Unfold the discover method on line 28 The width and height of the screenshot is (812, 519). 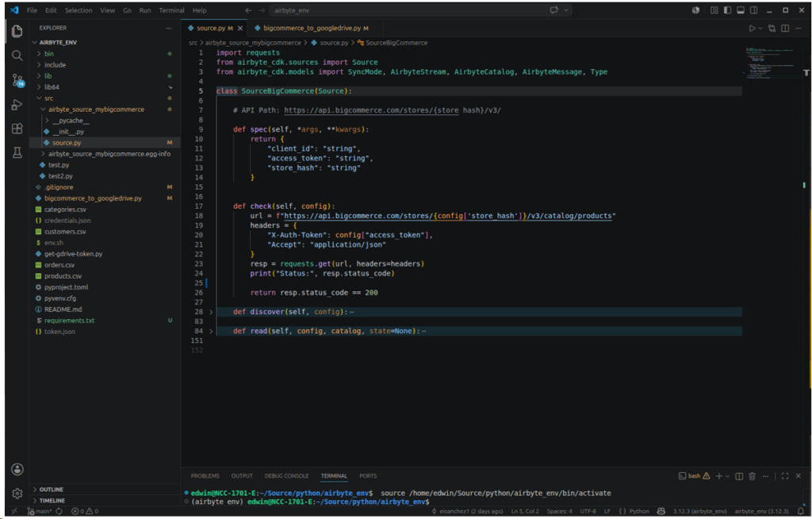pyautogui.click(x=211, y=312)
